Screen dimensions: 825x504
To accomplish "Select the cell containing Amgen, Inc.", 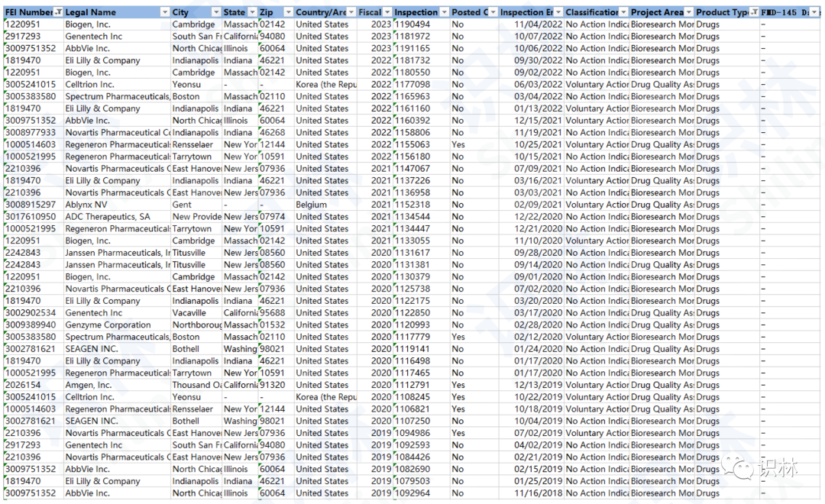I will coord(118,385).
